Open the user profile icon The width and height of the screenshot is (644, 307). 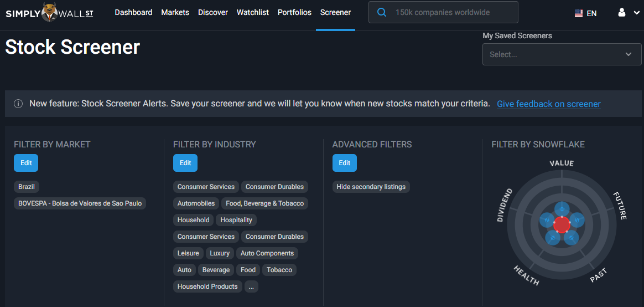tap(622, 12)
